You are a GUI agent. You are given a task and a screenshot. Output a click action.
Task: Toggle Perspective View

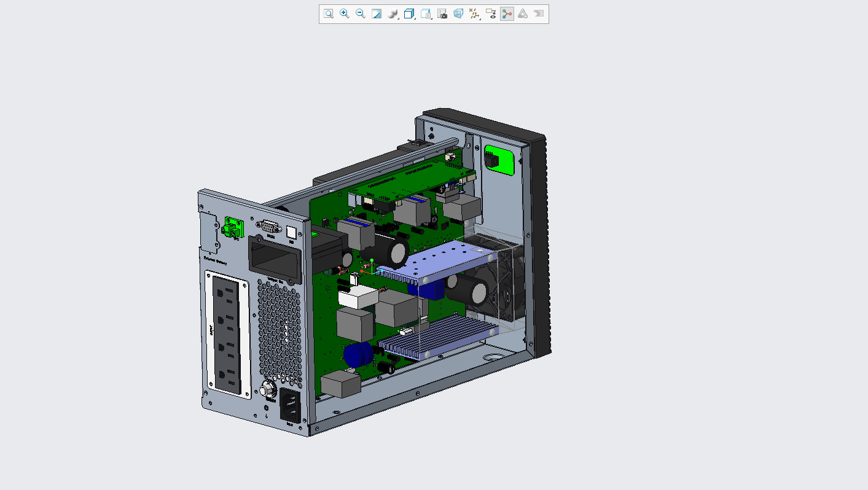458,14
